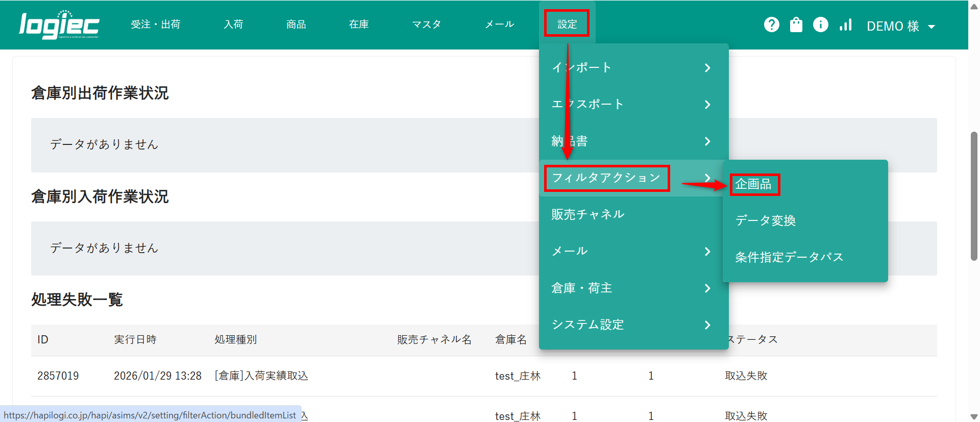Expand the システム設定 submenu
Screen dimensions: 980x422
(633, 325)
